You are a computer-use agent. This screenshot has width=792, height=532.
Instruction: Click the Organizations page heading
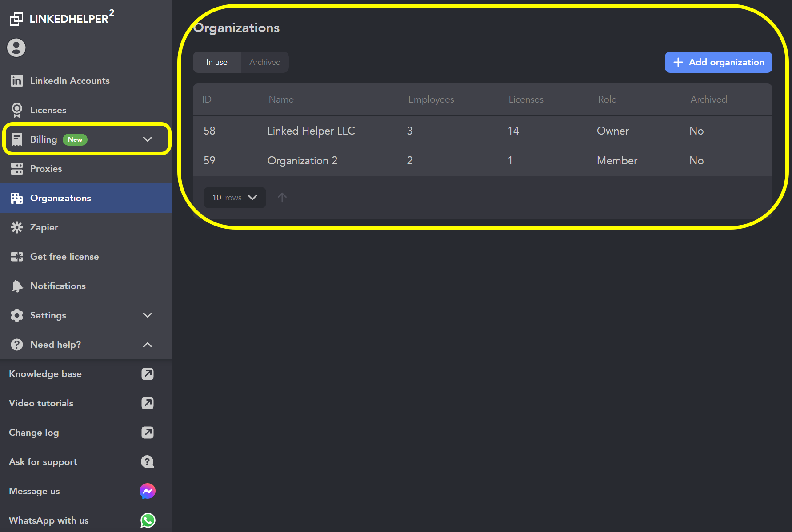point(236,28)
